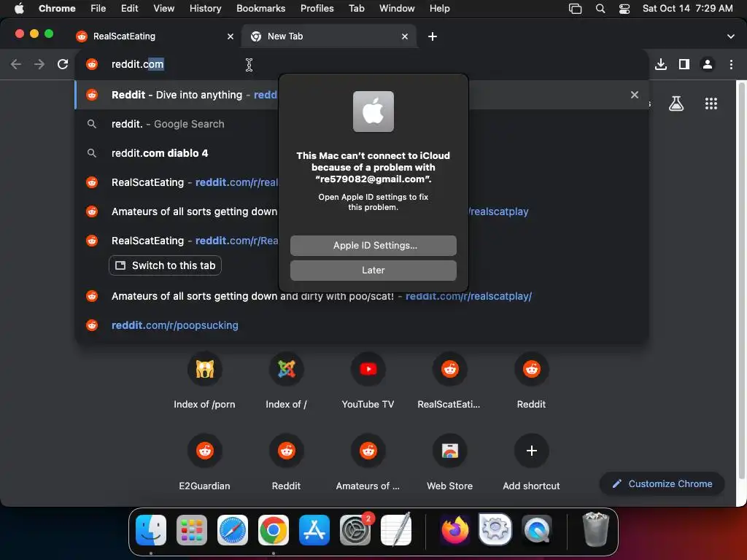Open the Help menu
Viewport: 747px width, 560px height.
pyautogui.click(x=439, y=9)
